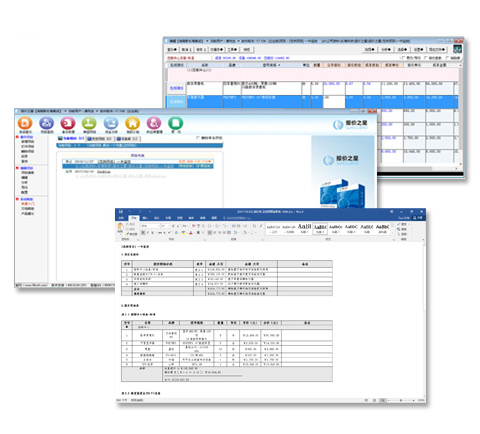Viewport: 480px width, 434px height.
Task: Click the orange round icon in quoting app toolbar
Action: pyautogui.click(x=25, y=123)
